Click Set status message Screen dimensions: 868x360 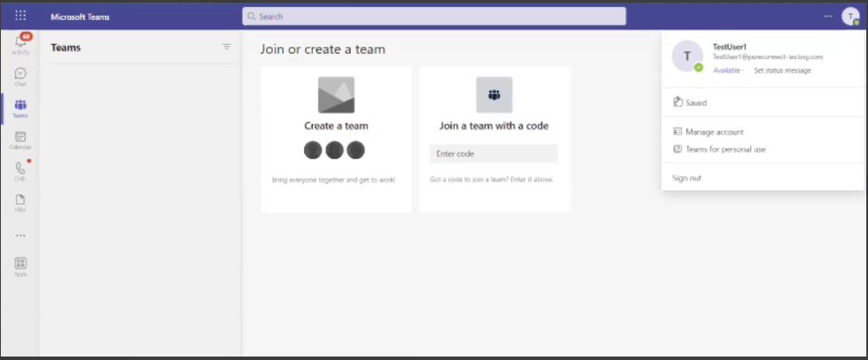[782, 70]
